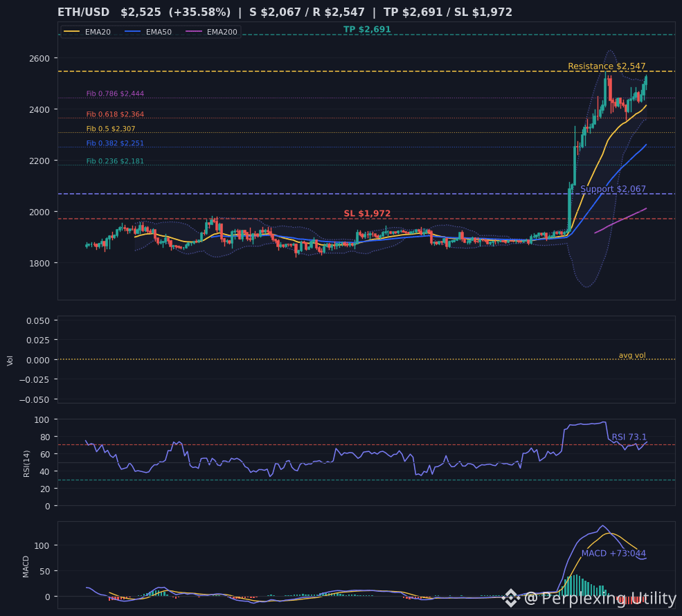Click the 'Vol' axis title
This screenshot has height=616, width=682.
click(10, 360)
